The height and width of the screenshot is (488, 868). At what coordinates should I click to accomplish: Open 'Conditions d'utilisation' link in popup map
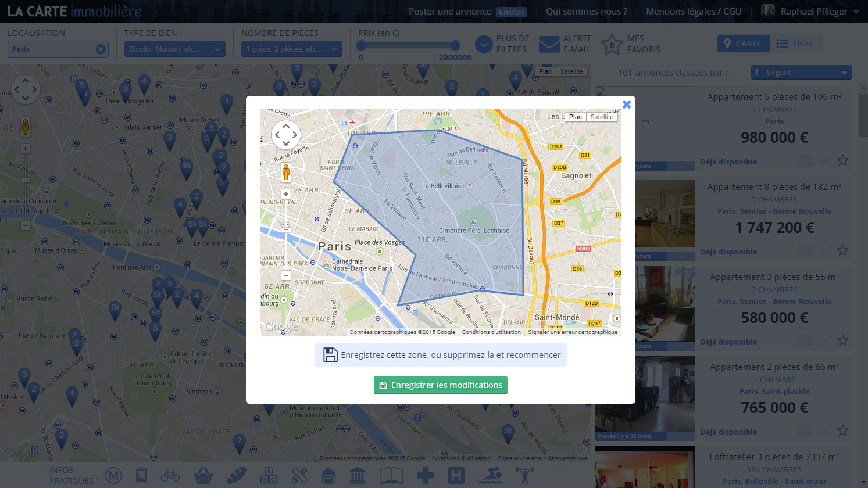(491, 332)
